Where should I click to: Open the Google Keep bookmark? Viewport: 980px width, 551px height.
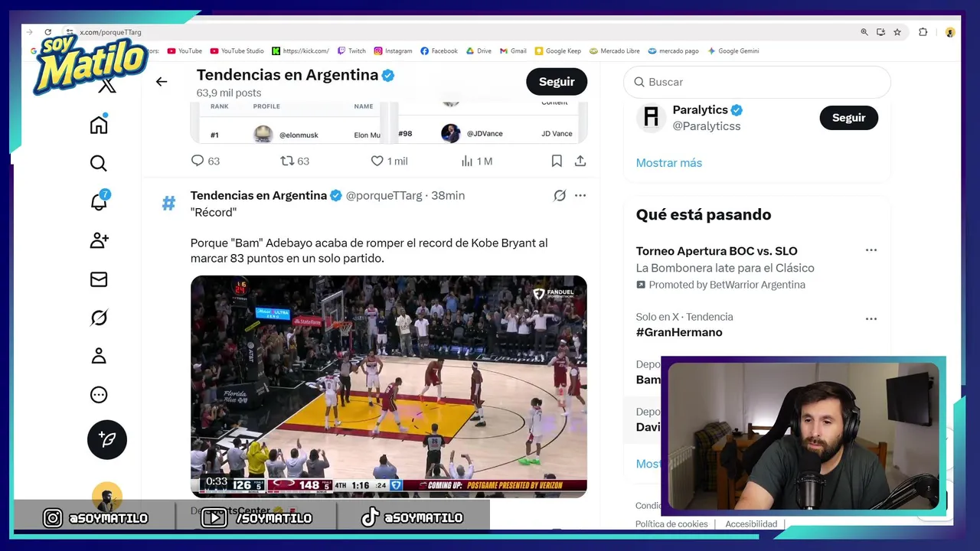tap(557, 51)
